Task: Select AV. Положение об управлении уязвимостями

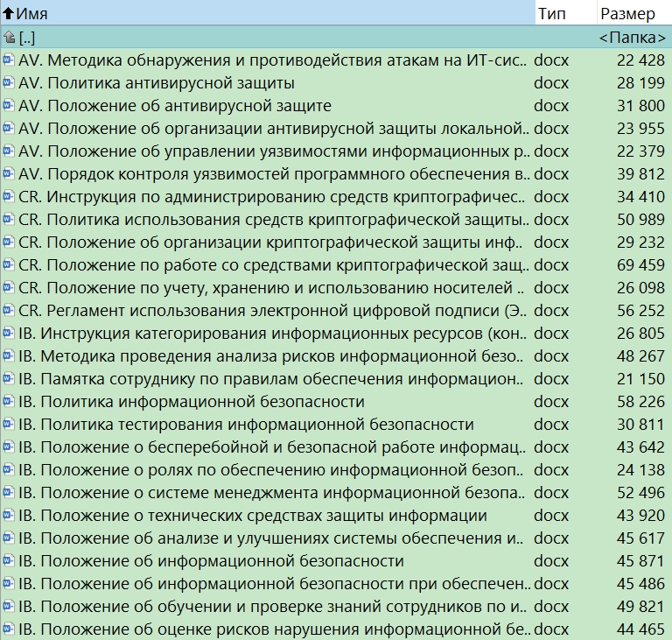Action: [x=336, y=151]
